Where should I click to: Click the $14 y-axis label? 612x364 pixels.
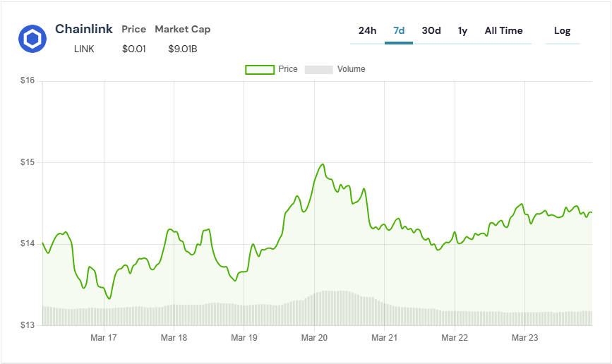coord(28,244)
